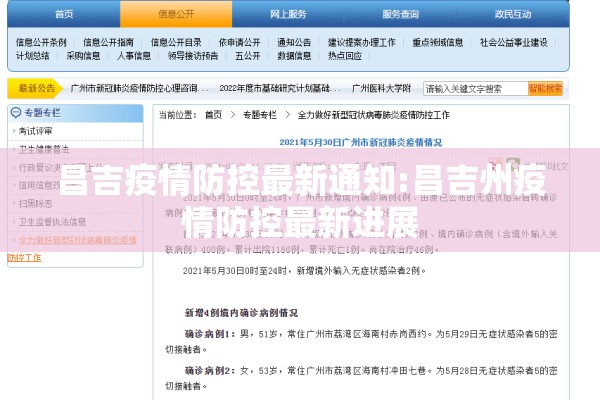Screen dimensions: 600x400
Task: Open the 信息公开指南 link
Action: pos(108,42)
